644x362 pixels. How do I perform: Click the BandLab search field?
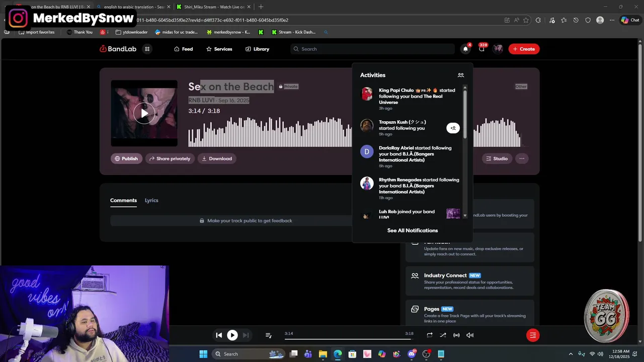coord(372,49)
